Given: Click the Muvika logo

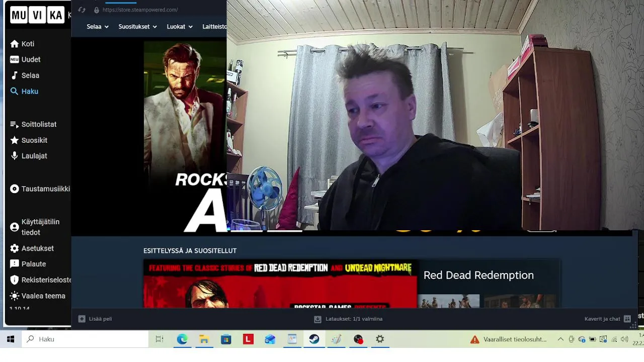Looking at the screenshot, I should pos(37,15).
